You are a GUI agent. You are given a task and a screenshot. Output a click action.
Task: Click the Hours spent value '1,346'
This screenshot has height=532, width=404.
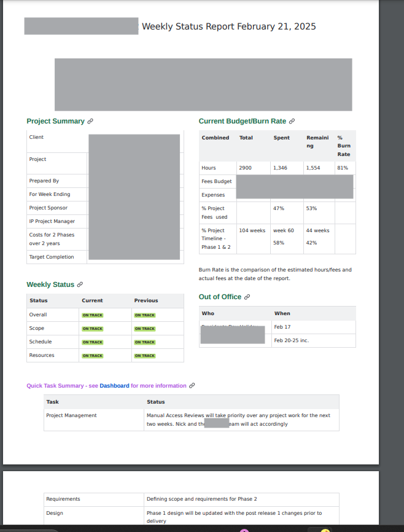(x=280, y=168)
